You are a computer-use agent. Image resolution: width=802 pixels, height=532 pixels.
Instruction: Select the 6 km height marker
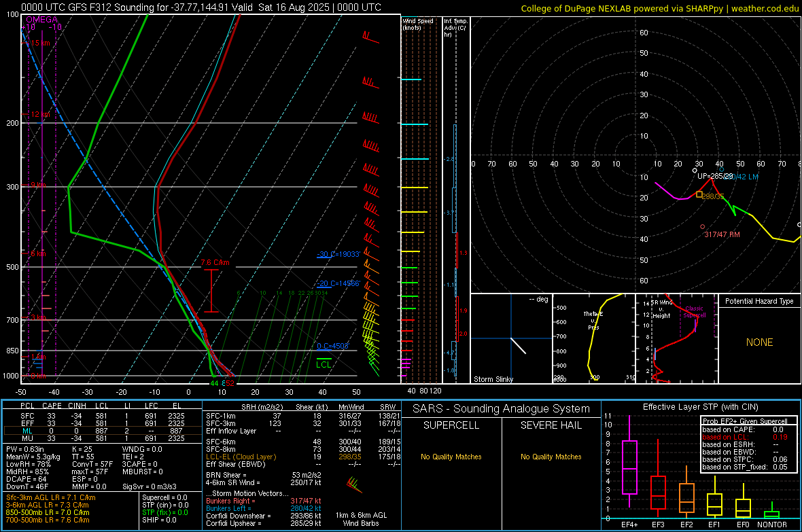[37, 253]
